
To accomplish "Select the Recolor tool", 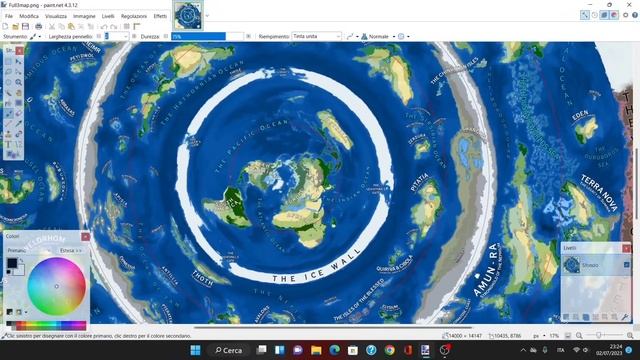I will pos(19,134).
